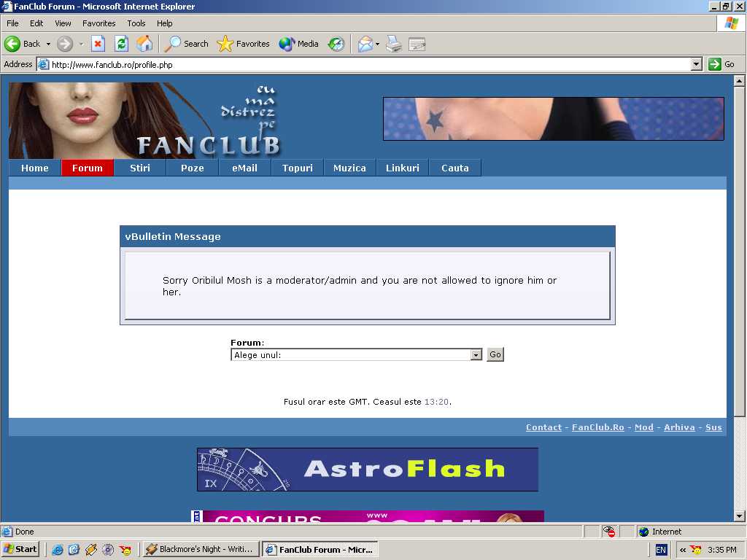Open the Favorites menu
This screenshot has width=747, height=560.
[99, 23]
